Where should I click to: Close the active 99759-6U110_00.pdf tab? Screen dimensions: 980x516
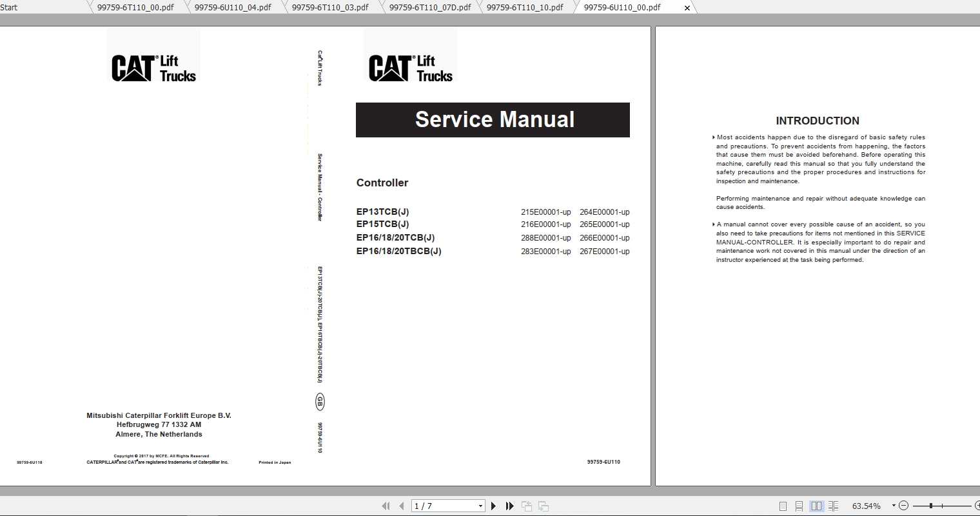click(x=686, y=7)
